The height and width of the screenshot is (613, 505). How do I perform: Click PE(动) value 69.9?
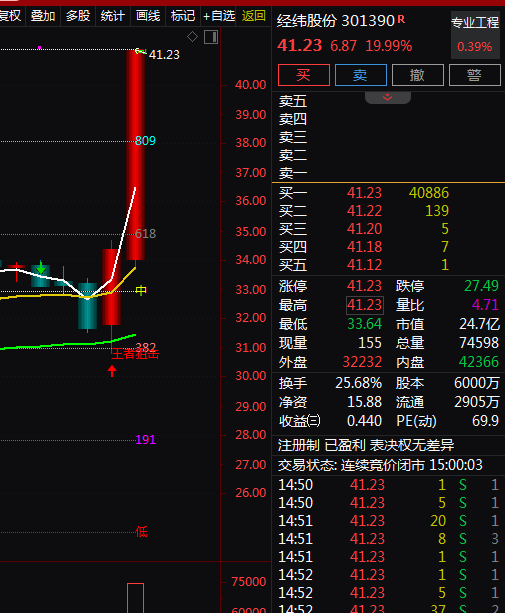485,421
